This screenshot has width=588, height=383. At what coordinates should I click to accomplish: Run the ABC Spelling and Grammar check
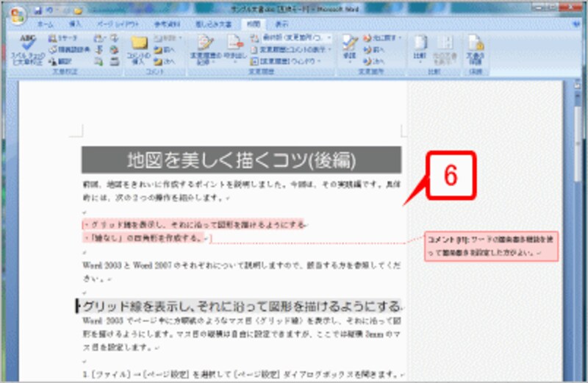pos(28,49)
